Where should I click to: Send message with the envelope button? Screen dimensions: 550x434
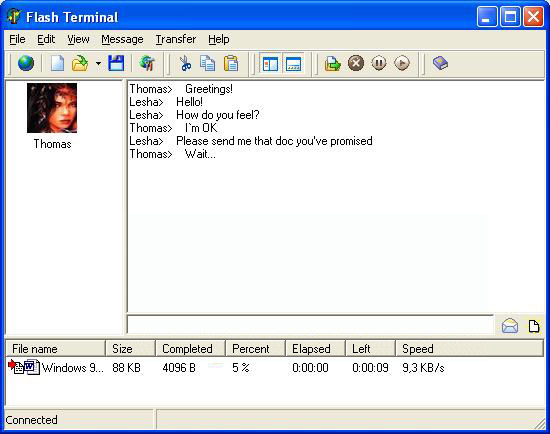510,326
